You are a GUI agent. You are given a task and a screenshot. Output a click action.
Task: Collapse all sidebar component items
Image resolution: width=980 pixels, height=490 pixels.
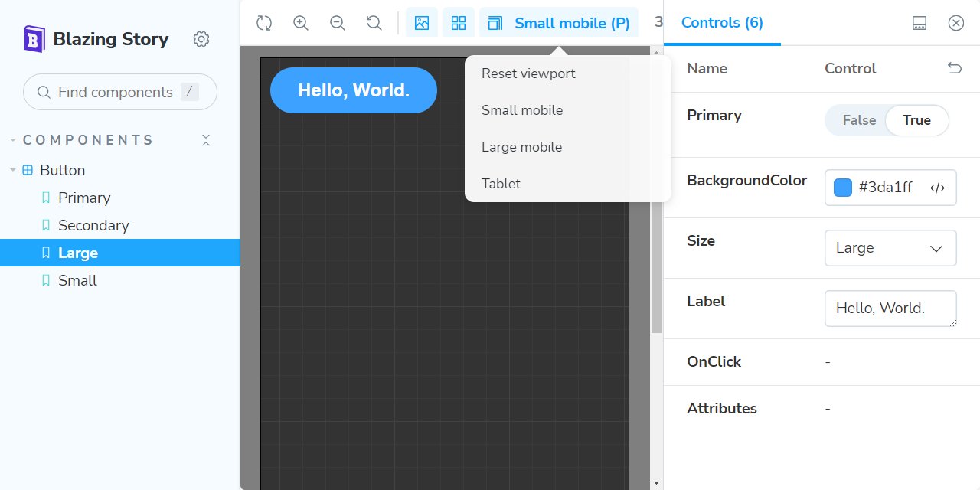tap(205, 141)
